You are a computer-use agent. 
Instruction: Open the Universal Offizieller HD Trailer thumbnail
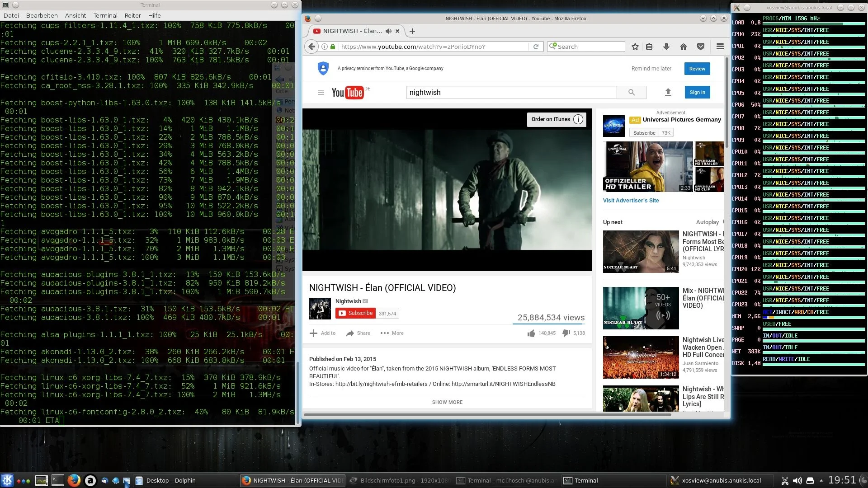click(647, 167)
